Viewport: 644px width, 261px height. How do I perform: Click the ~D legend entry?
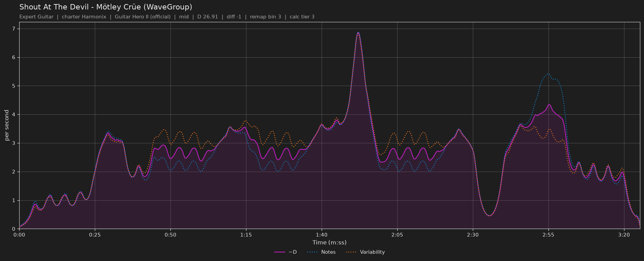tap(286, 252)
